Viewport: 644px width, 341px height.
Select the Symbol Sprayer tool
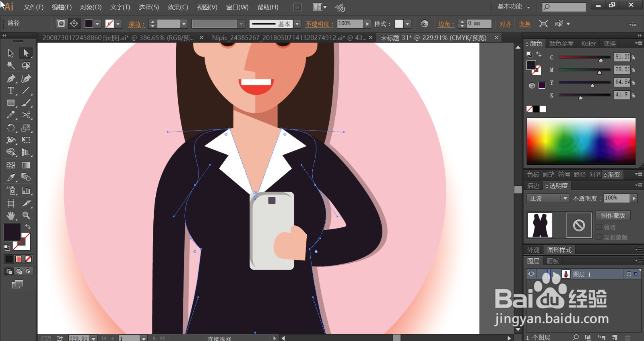11,191
